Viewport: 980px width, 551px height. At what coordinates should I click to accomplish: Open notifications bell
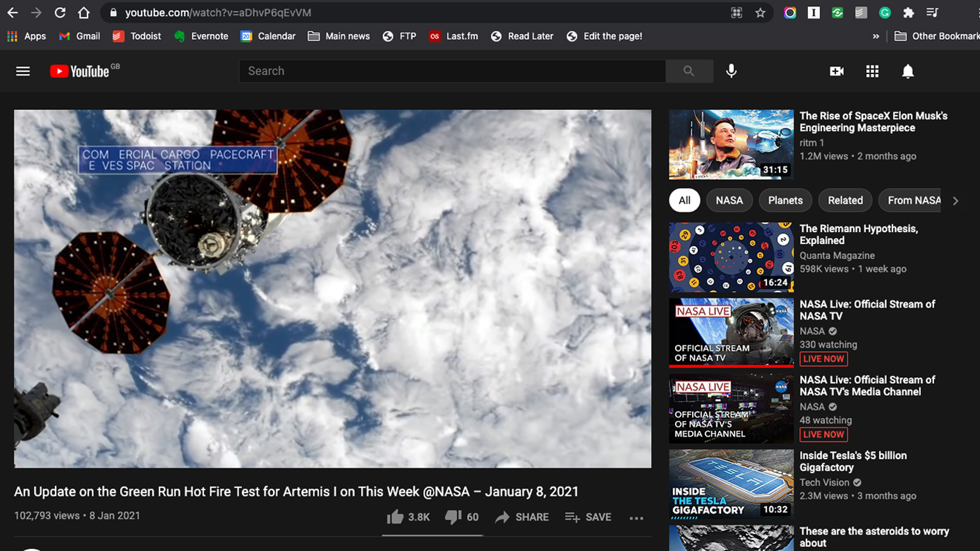point(908,72)
